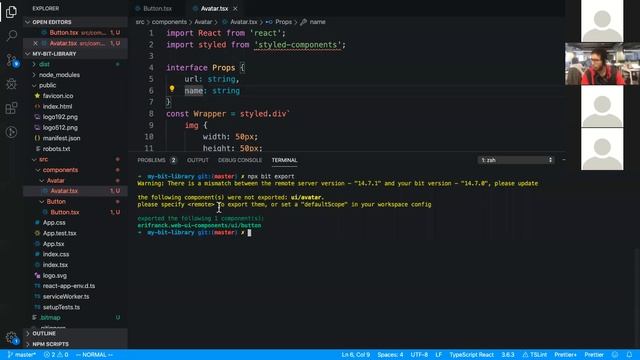Viewport: 640px width, 360px height.
Task: Click the TSLint warning status item
Action: pos(535,355)
